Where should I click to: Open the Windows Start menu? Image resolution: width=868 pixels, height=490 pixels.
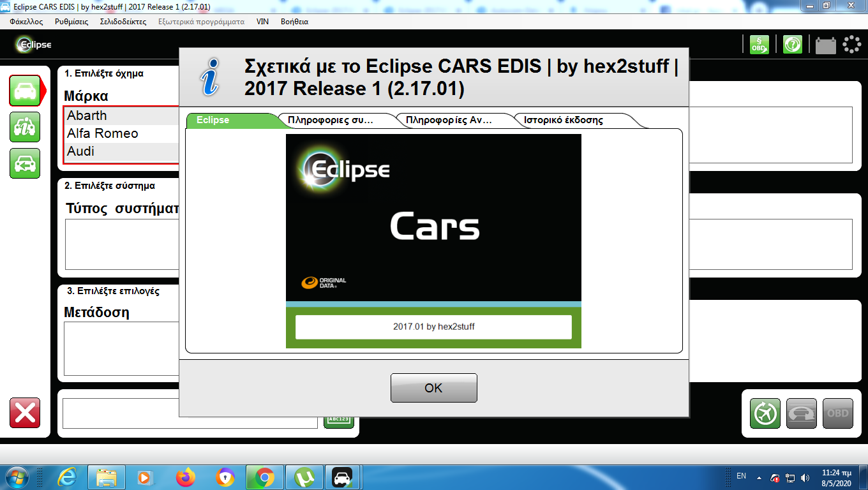(16, 477)
